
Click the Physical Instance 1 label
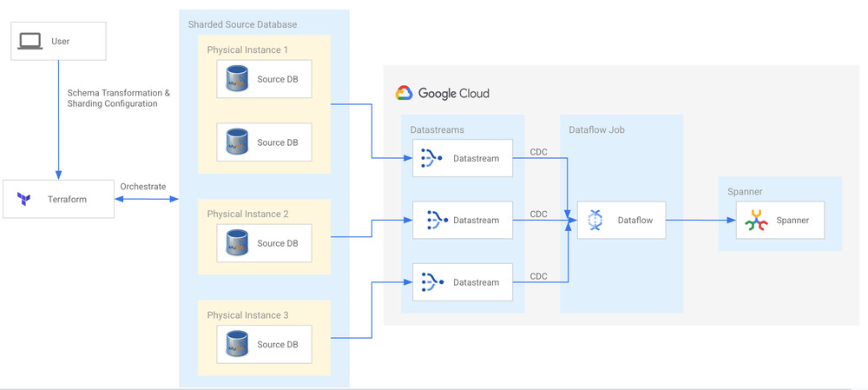pyautogui.click(x=247, y=50)
